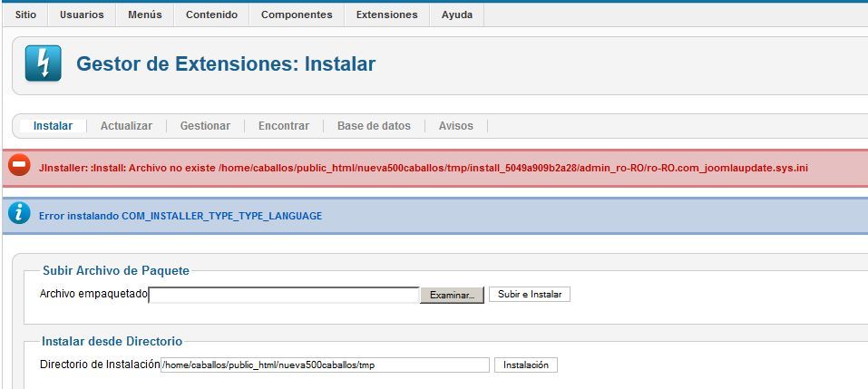Screen dimensions: 868x389
Task: Click the Error instalando COM_INSTALLER_TYPE_TYPE_LANGUAGE message
Action: [180, 216]
